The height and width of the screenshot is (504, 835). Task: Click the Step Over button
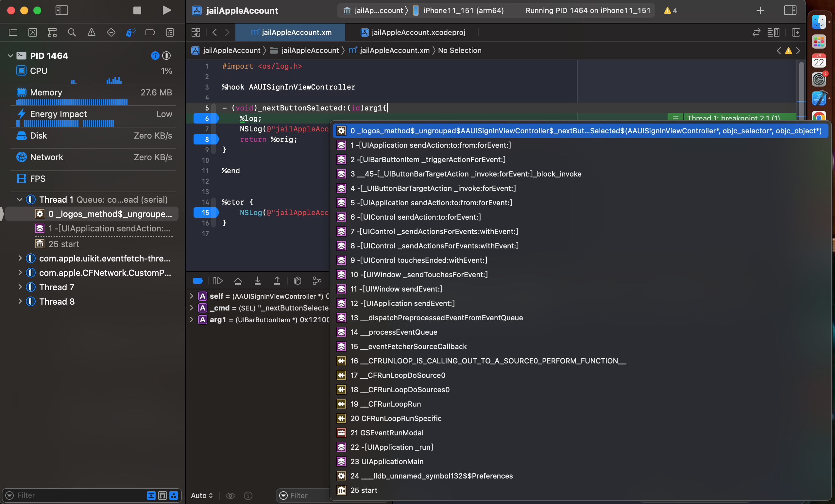coord(238,281)
